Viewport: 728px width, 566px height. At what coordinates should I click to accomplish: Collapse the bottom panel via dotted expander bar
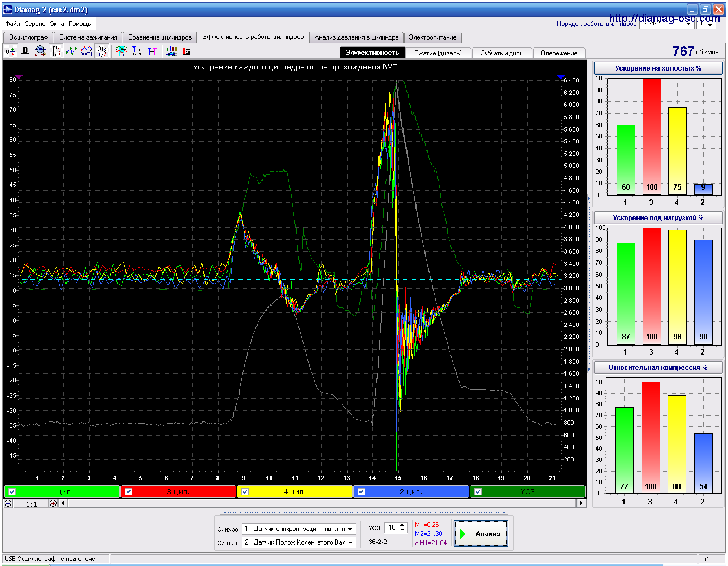(x=364, y=513)
